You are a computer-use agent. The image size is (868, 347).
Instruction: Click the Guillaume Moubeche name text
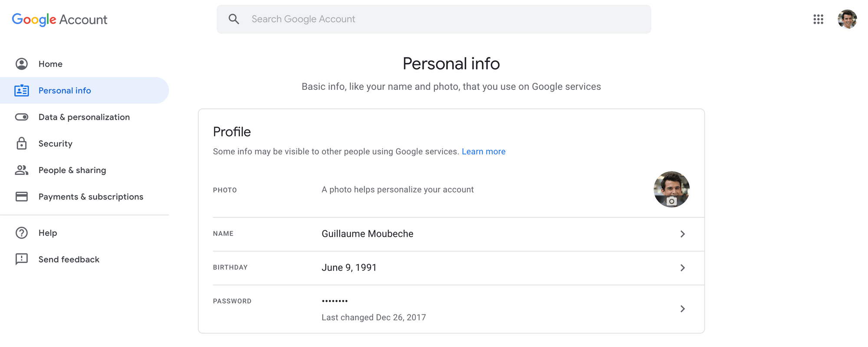(367, 234)
